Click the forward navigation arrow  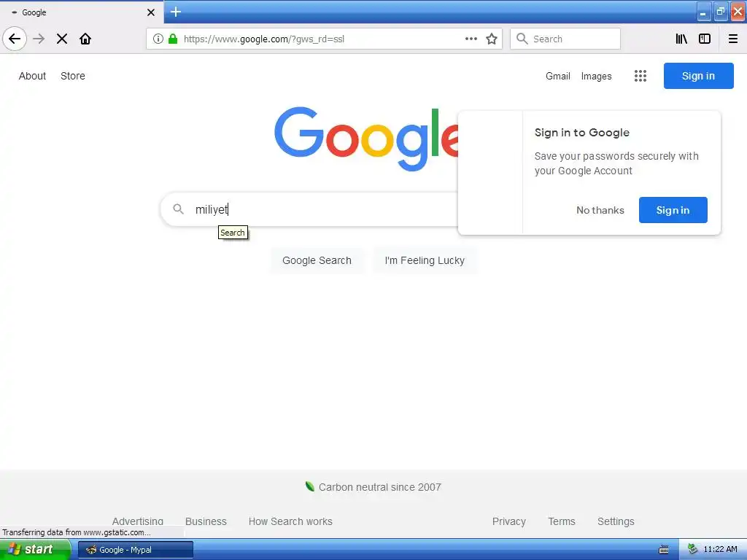(x=39, y=39)
